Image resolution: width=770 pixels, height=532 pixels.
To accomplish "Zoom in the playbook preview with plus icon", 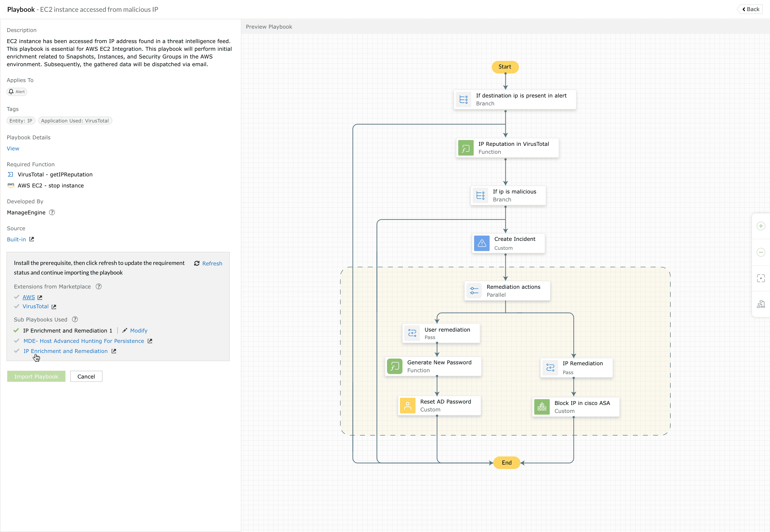I will point(761,226).
